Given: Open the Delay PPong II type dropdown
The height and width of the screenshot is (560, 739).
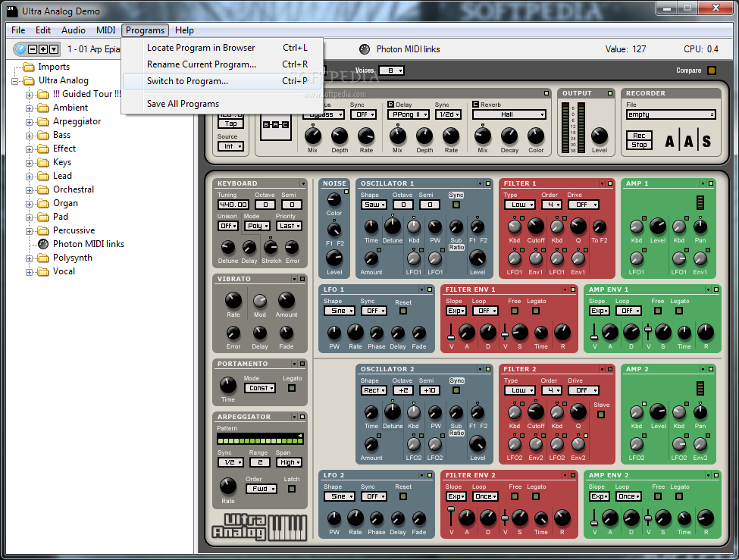Looking at the screenshot, I should tap(408, 114).
